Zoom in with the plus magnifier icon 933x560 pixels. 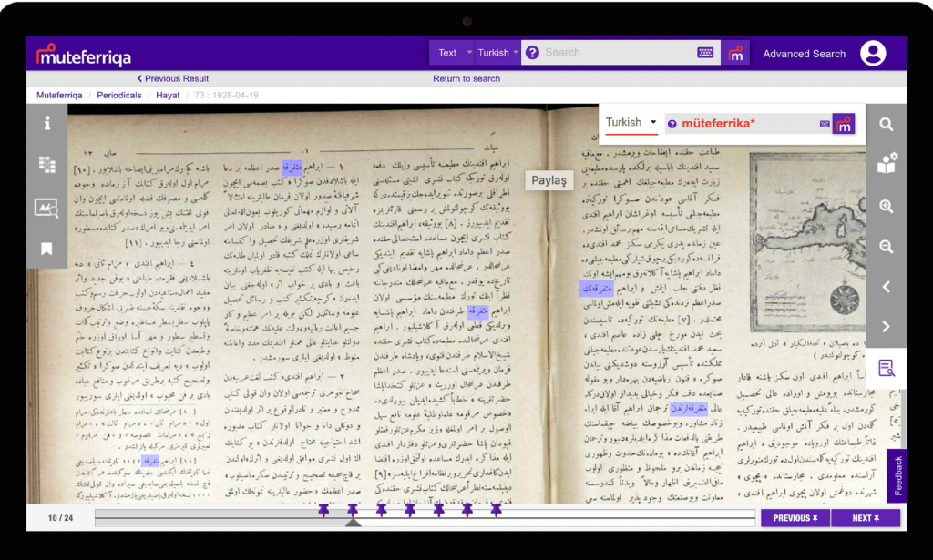pos(886,207)
